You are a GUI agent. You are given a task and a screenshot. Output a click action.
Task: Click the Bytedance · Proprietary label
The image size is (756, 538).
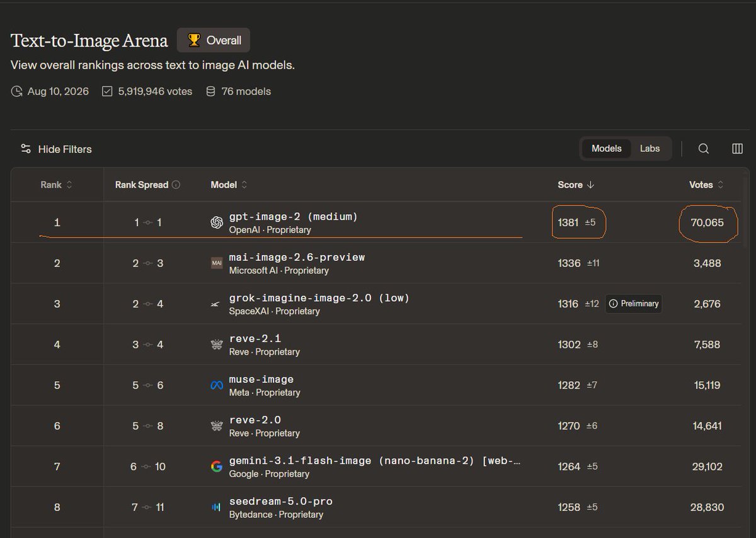coord(276,515)
